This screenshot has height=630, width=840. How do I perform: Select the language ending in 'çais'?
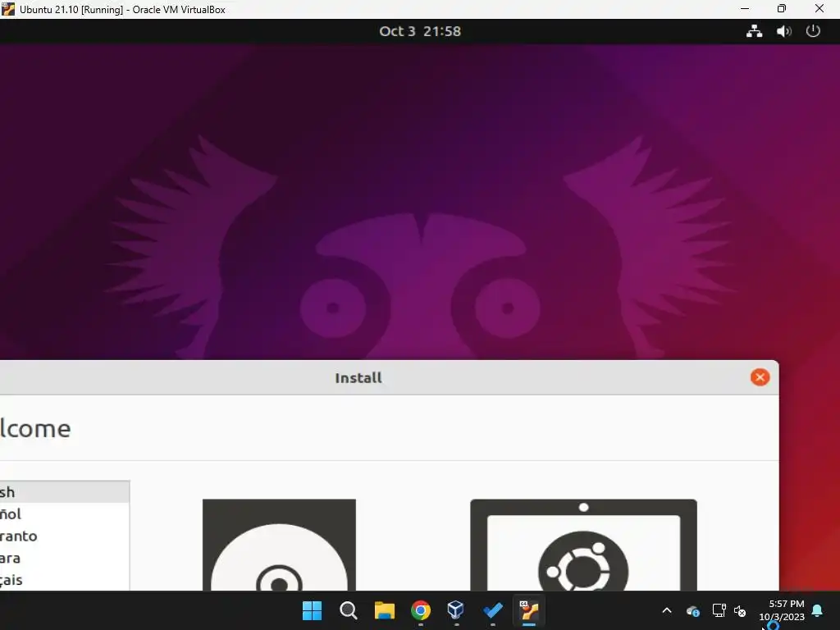[x=64, y=580]
